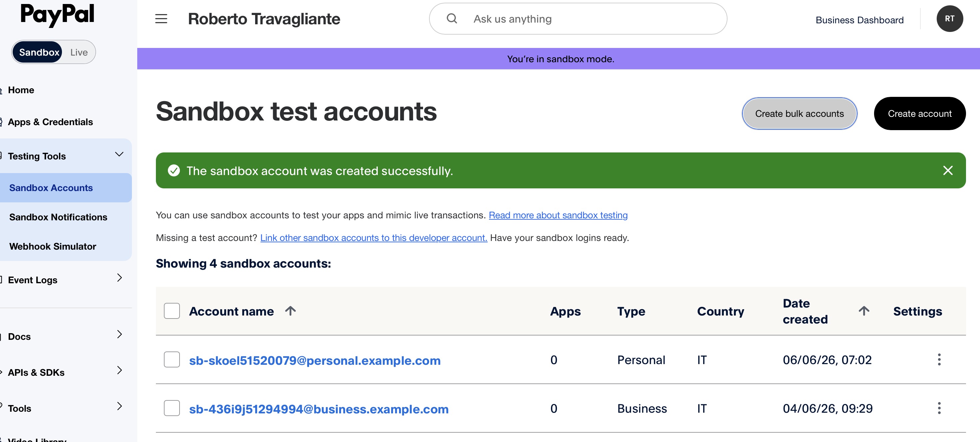Open Event Logs menu item

click(33, 280)
